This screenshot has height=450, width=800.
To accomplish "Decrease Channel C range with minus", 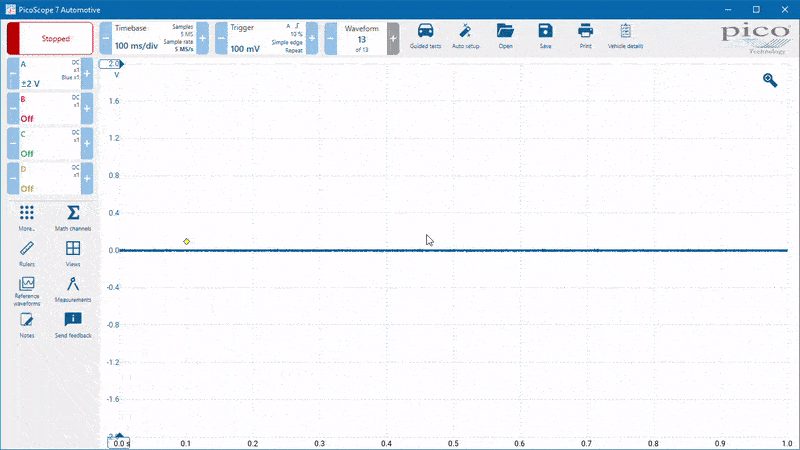I will click(x=13, y=143).
